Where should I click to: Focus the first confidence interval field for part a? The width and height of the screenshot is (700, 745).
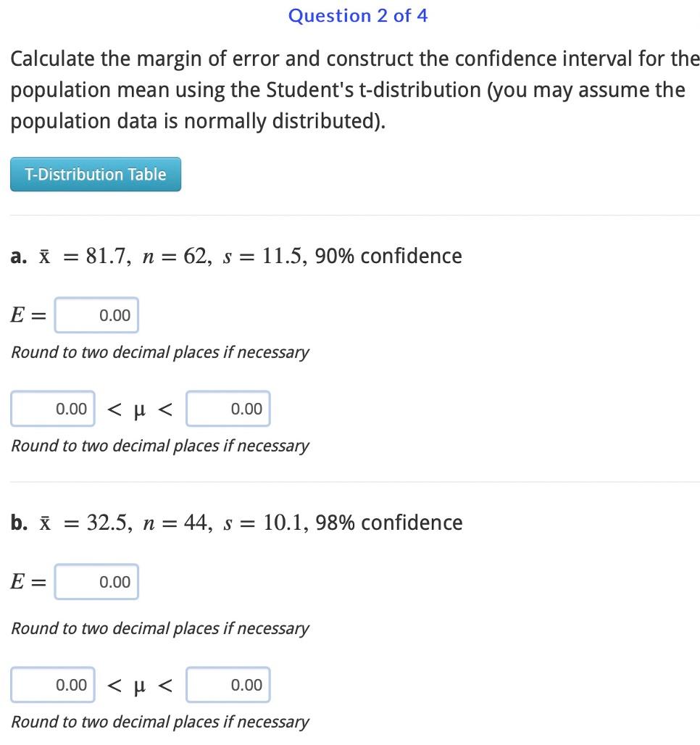coord(53,408)
